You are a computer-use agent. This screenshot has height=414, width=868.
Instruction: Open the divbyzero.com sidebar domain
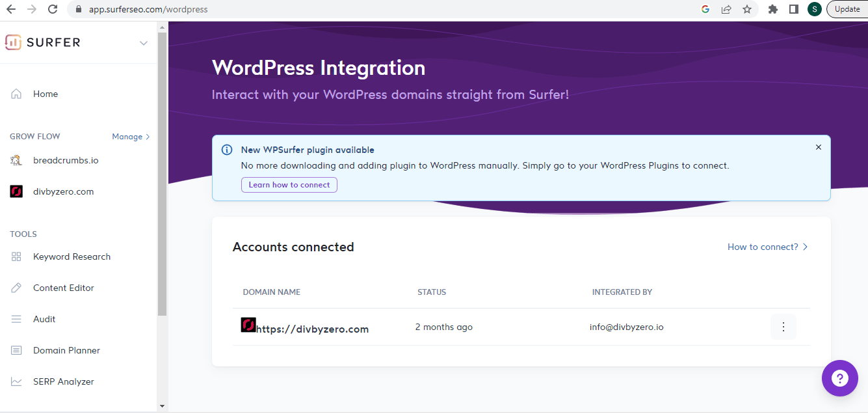[64, 191]
